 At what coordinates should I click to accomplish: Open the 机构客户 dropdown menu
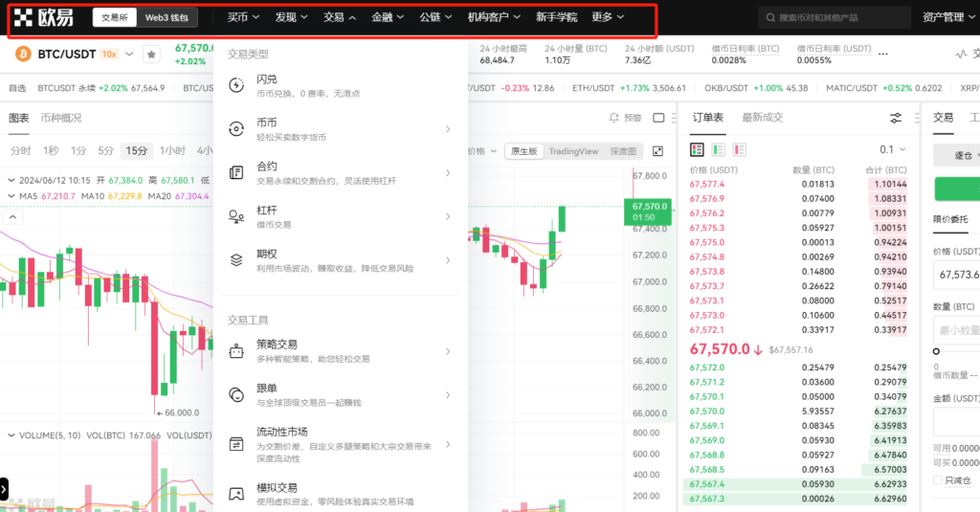click(x=494, y=17)
